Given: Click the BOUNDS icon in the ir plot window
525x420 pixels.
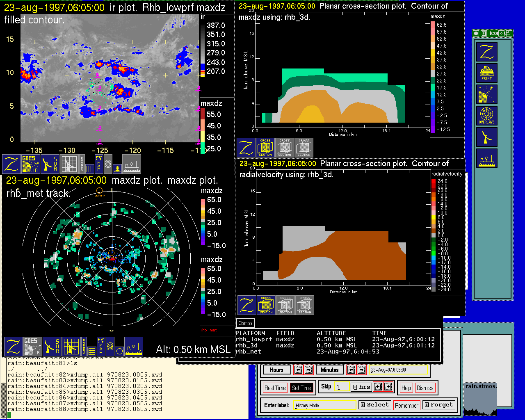Looking at the screenshot, I should click(x=82, y=164).
